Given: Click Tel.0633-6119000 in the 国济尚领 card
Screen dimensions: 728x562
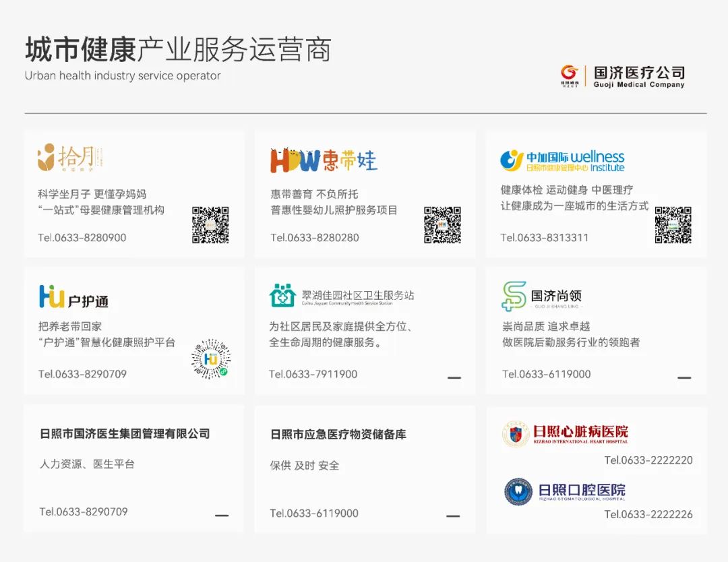Looking at the screenshot, I should (x=547, y=374).
